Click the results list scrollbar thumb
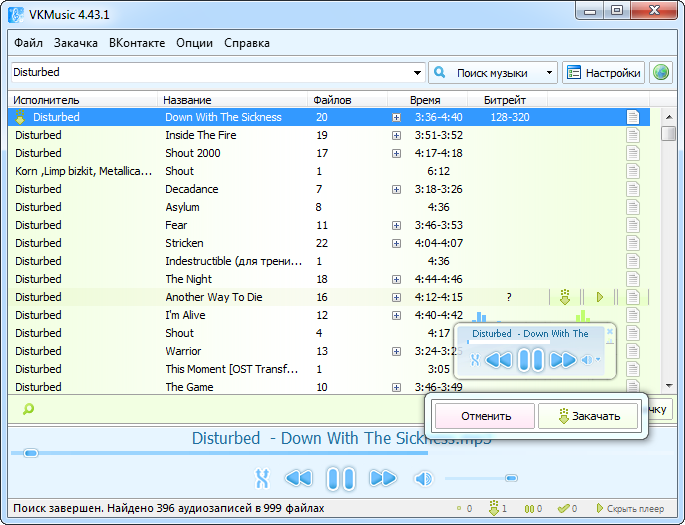The height and width of the screenshot is (525, 685). click(668, 133)
